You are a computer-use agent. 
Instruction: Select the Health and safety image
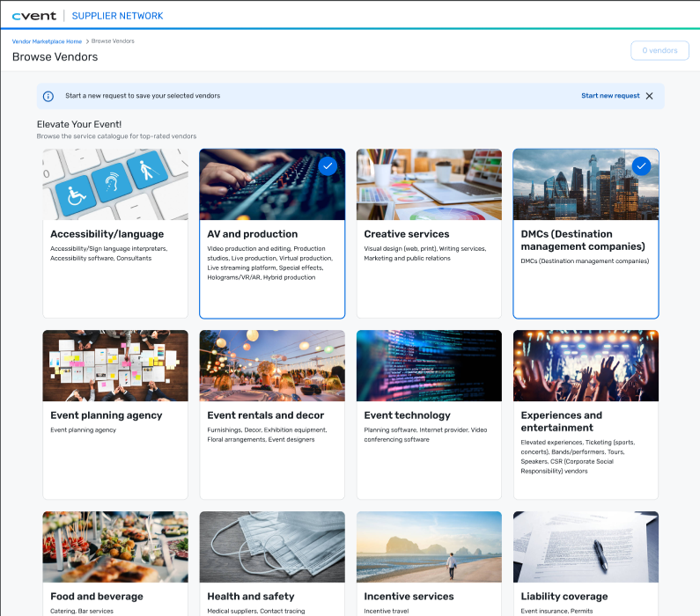point(272,546)
